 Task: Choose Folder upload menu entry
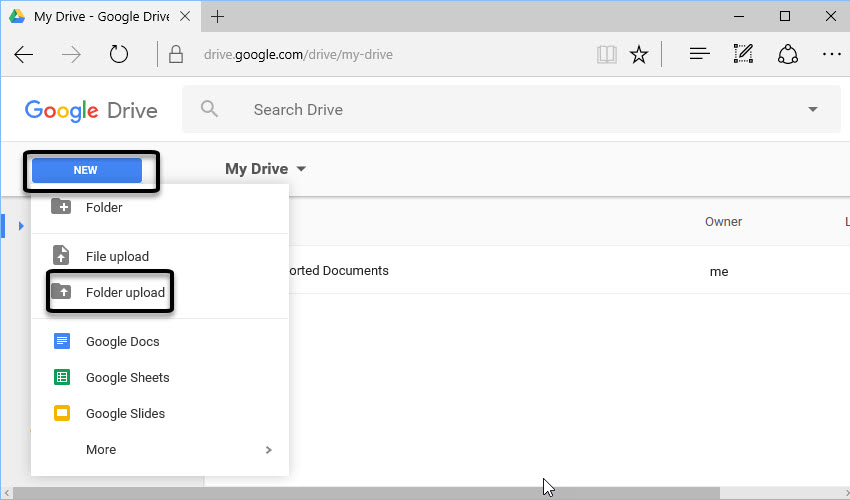(160, 292)
